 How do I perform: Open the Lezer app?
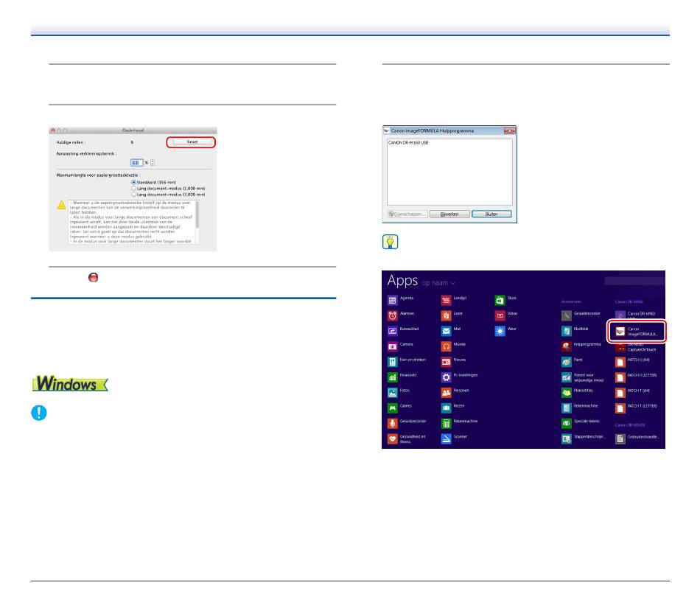[452, 315]
